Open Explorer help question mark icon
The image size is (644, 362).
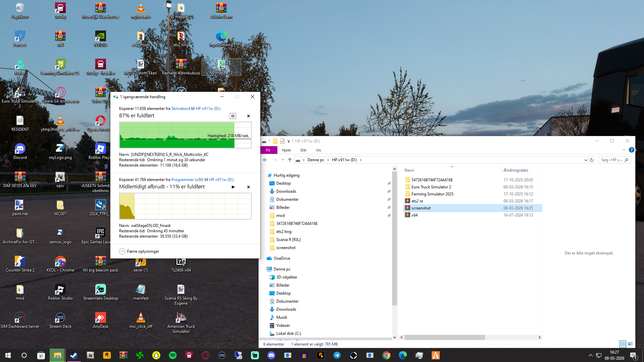631,150
